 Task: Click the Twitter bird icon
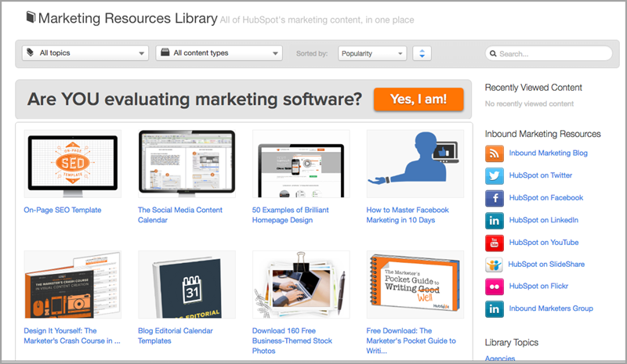tap(495, 176)
